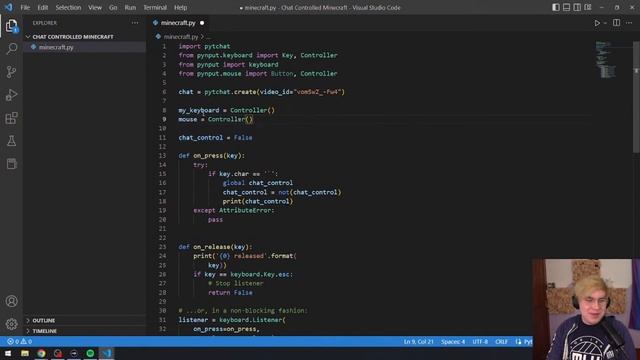Click minecraft.py in breadcrumb bar
The width and height of the screenshot is (640, 360).
click(181, 37)
